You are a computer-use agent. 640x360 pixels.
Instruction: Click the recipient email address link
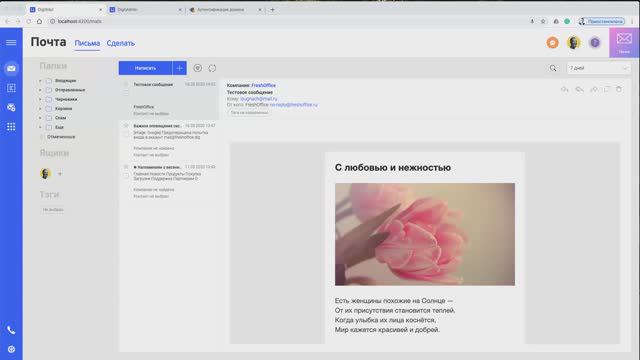click(259, 99)
